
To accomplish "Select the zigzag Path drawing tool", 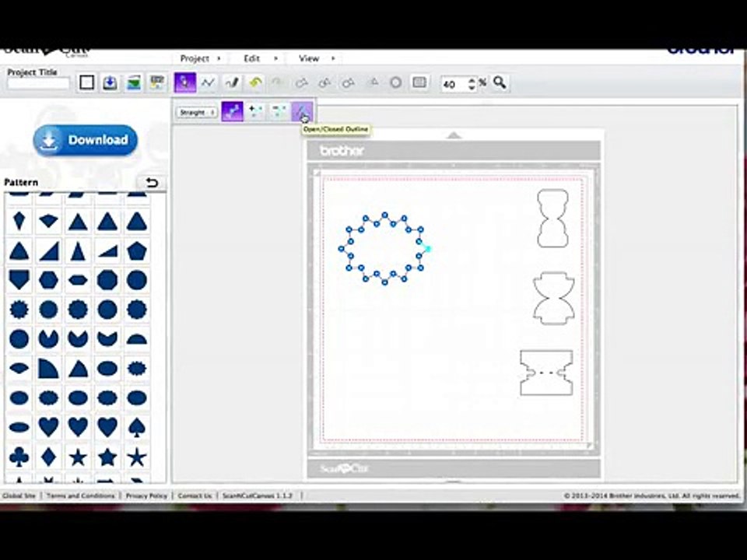I will (209, 83).
